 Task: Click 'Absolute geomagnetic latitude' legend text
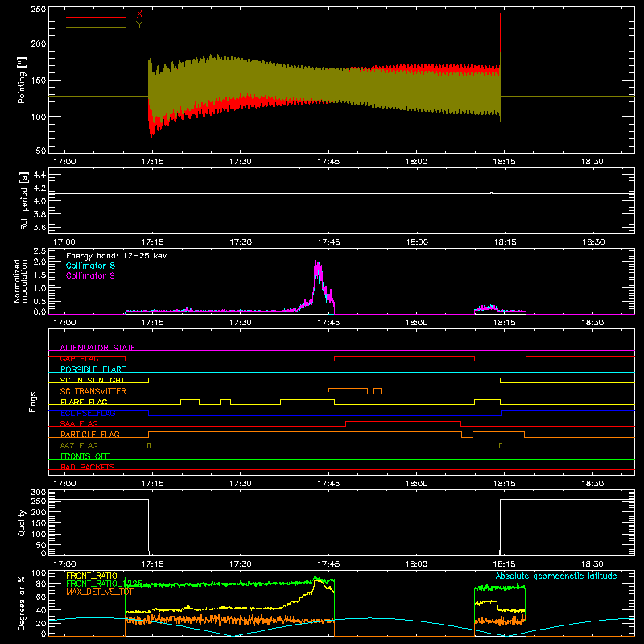(556, 576)
